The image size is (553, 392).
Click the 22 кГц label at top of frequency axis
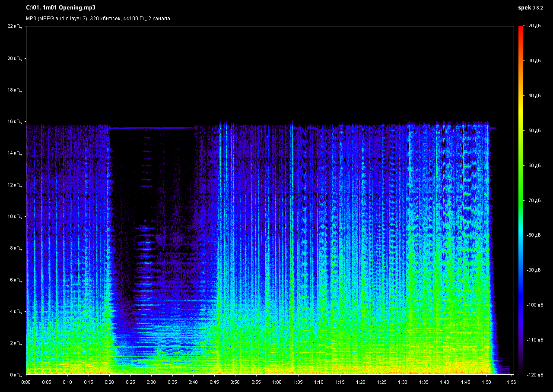(x=14, y=26)
